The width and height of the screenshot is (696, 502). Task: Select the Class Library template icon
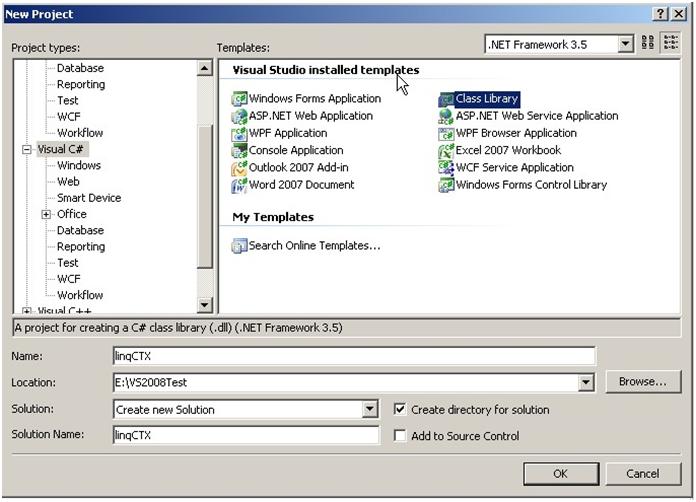(446, 99)
